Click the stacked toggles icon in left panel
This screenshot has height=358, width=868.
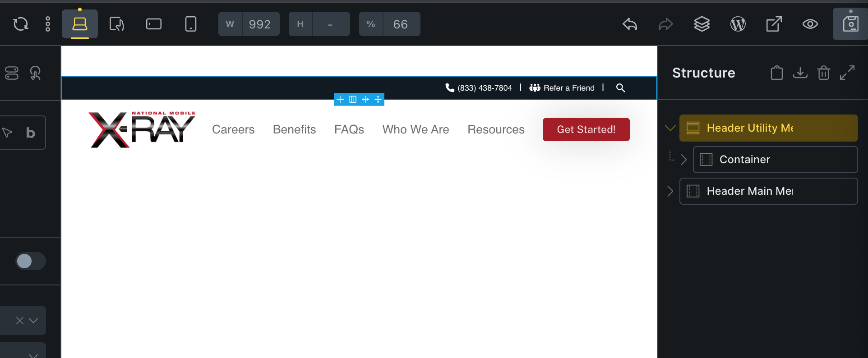(x=12, y=73)
